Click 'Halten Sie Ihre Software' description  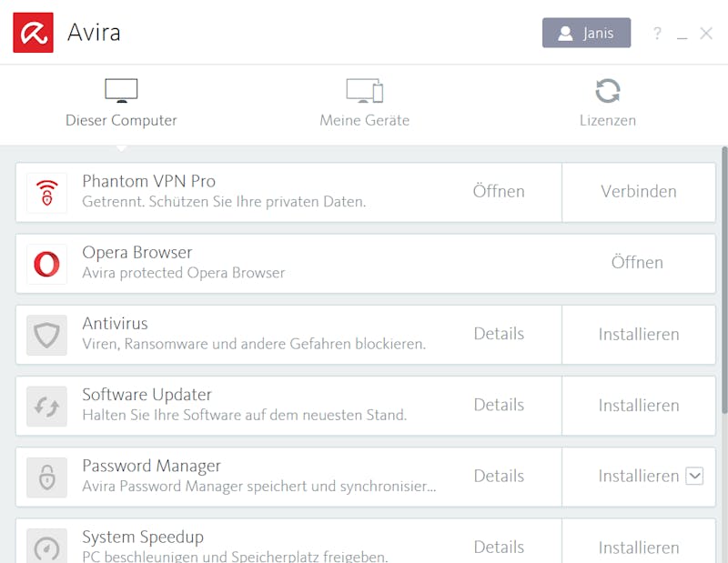244,415
